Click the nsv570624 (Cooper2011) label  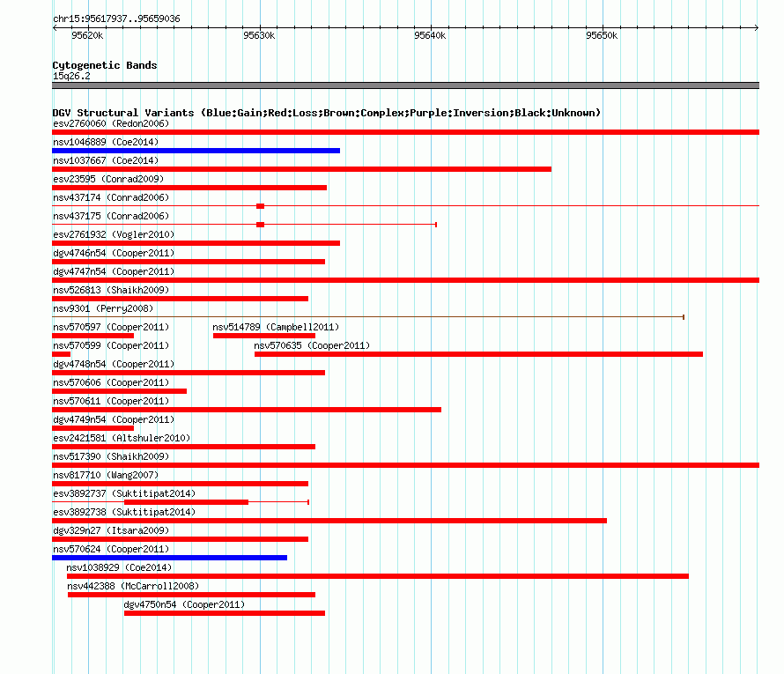click(111, 549)
